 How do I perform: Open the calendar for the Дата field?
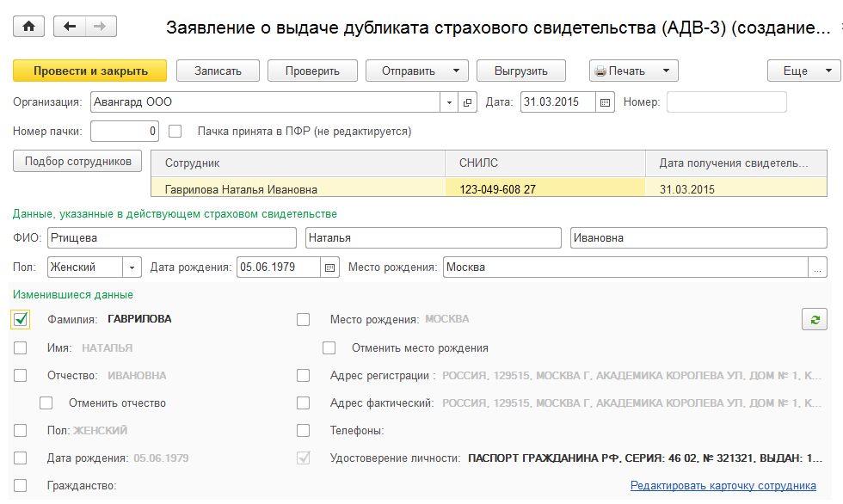click(605, 102)
